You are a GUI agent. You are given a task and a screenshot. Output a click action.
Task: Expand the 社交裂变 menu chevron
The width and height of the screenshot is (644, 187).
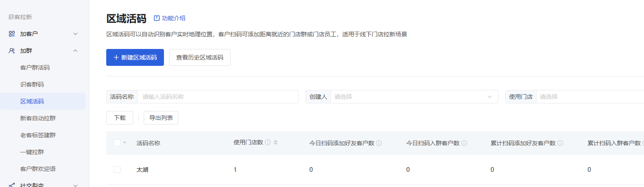(75, 185)
